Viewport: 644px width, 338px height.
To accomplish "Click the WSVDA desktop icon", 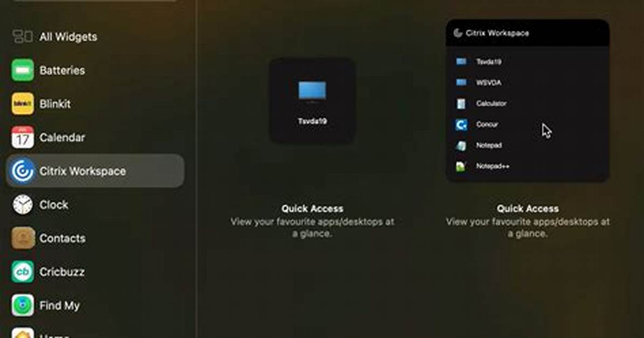I will [461, 82].
